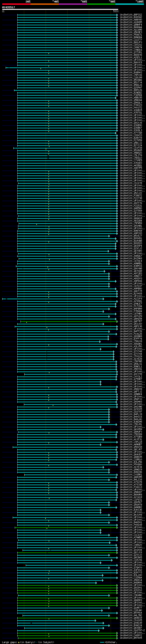
Task: Click hit UniRef100_Q91VJ6
Action: tap(131, 123)
